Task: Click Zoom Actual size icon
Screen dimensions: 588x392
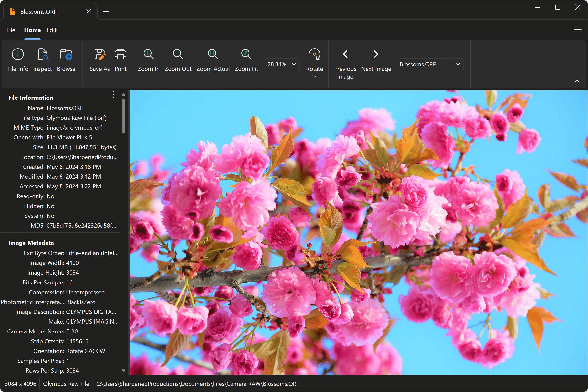Action: pyautogui.click(x=213, y=54)
